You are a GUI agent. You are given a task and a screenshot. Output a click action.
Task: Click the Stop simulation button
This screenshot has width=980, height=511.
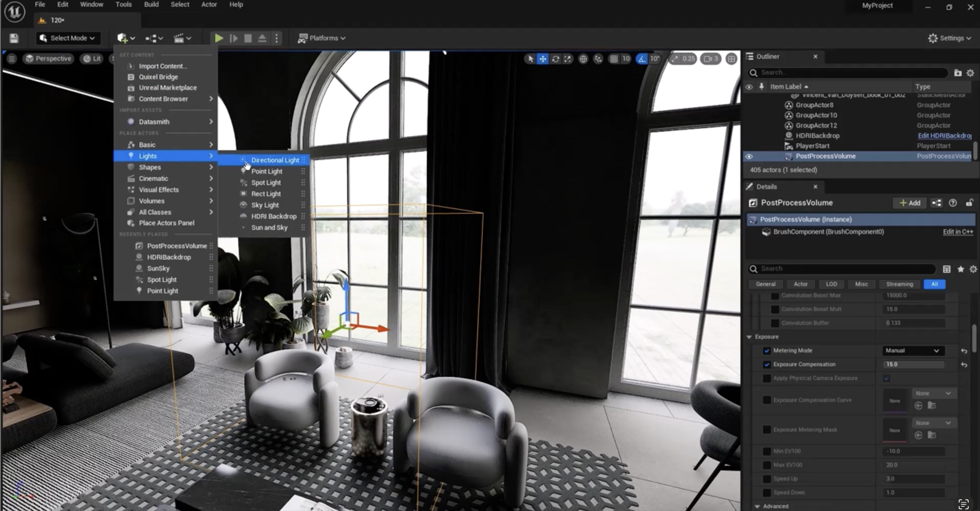pos(248,38)
